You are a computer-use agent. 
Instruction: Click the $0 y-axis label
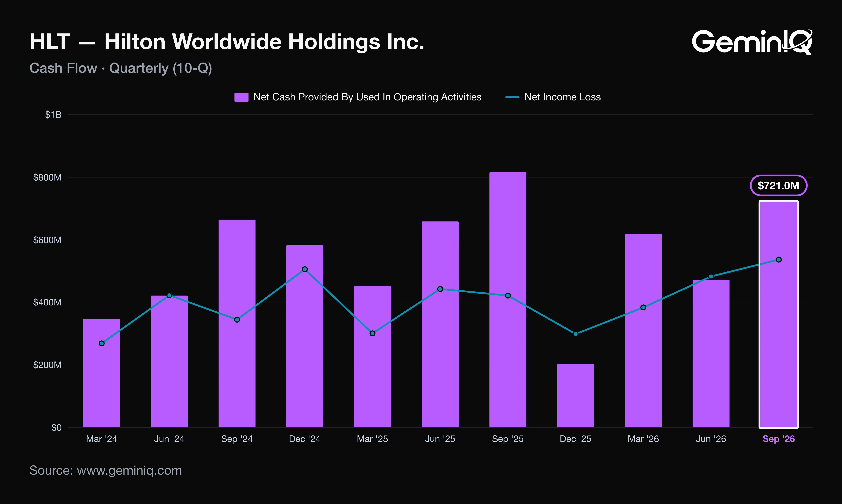(x=56, y=428)
